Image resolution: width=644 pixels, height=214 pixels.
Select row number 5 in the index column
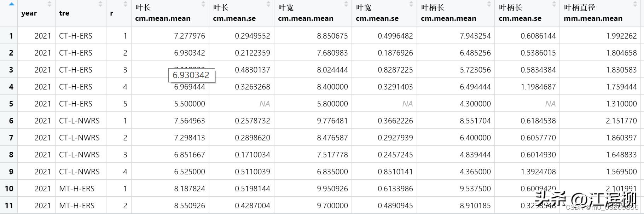pos(11,104)
